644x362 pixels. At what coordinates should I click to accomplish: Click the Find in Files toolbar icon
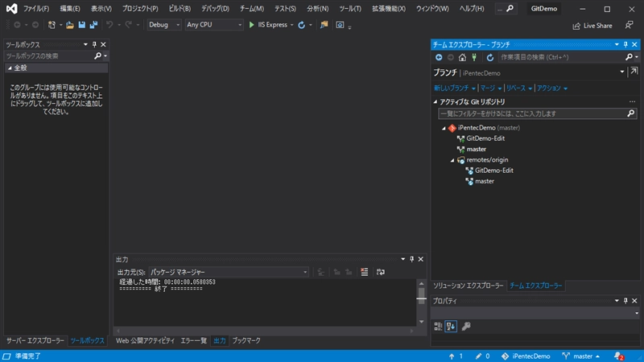324,25
